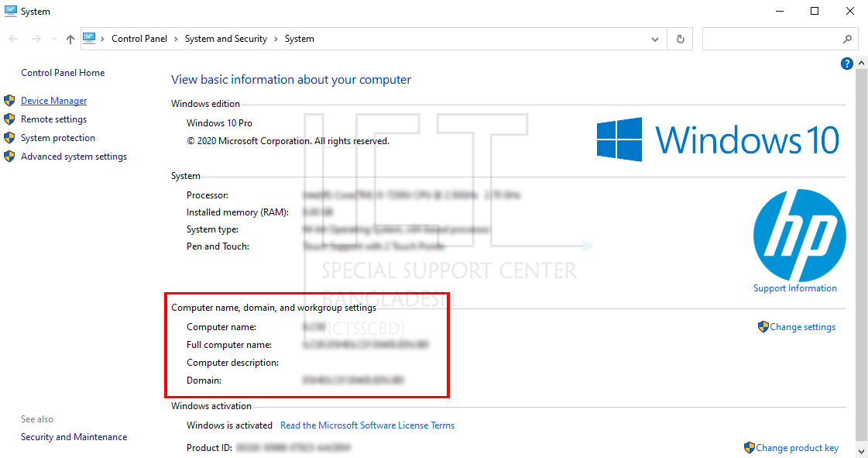The height and width of the screenshot is (458, 868).
Task: Click the Forward navigation arrow
Action: click(x=36, y=39)
